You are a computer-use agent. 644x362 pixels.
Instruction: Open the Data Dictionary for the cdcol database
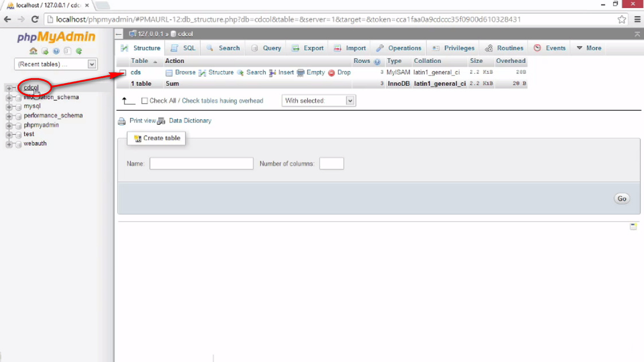(x=190, y=121)
